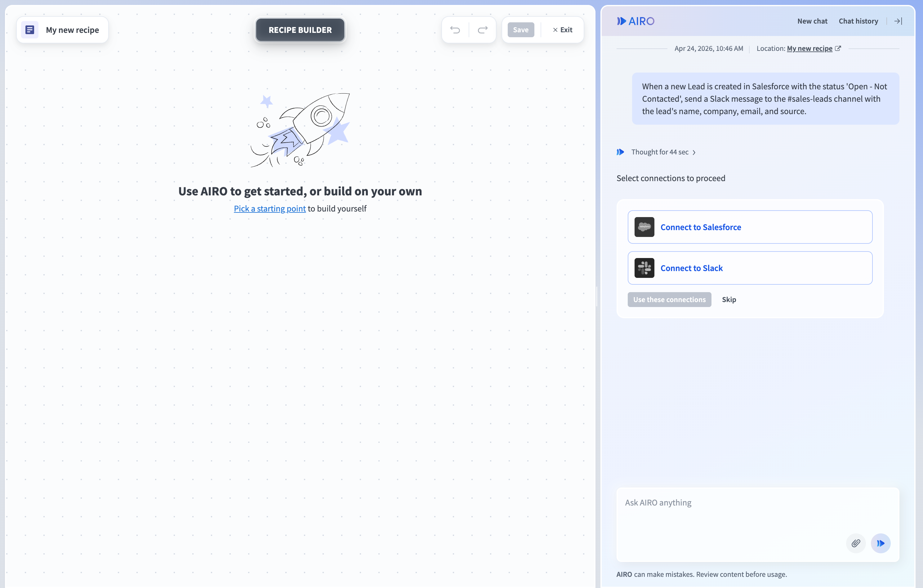Collapse the AIRO panel with arrow icon
The height and width of the screenshot is (588, 923).
coord(898,21)
